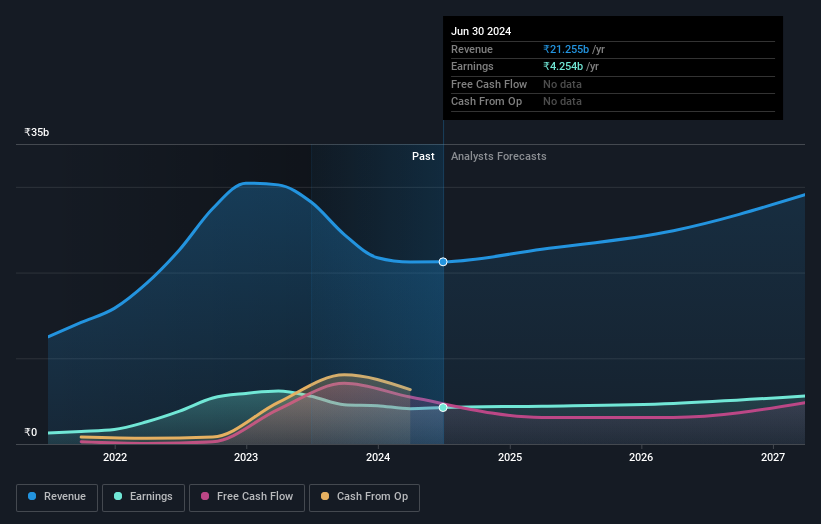Toggle the Earnings legend series
821x524 pixels.
143,497
